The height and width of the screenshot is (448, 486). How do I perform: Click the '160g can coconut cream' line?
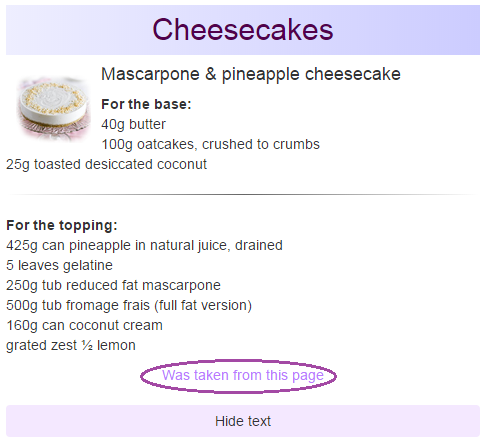click(x=84, y=325)
